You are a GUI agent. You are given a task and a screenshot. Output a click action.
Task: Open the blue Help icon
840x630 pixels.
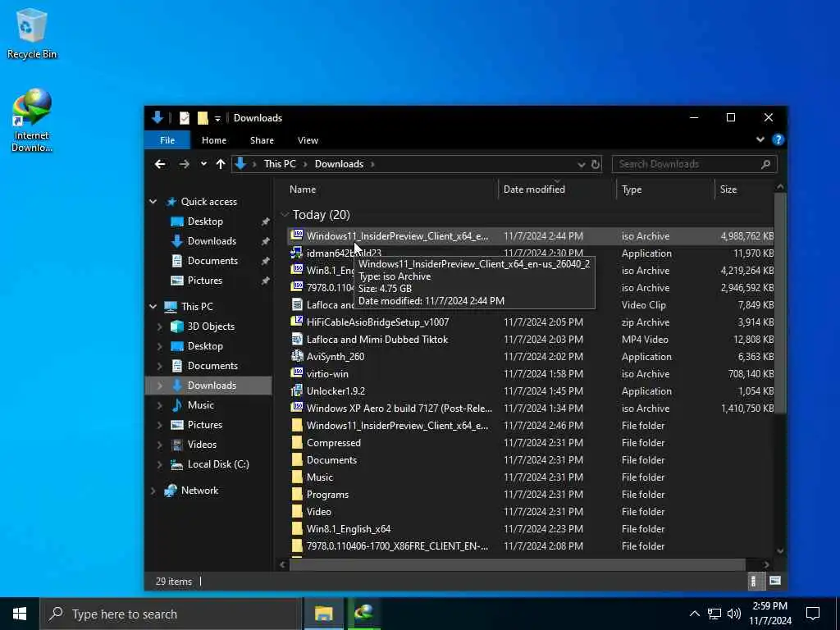tap(778, 139)
